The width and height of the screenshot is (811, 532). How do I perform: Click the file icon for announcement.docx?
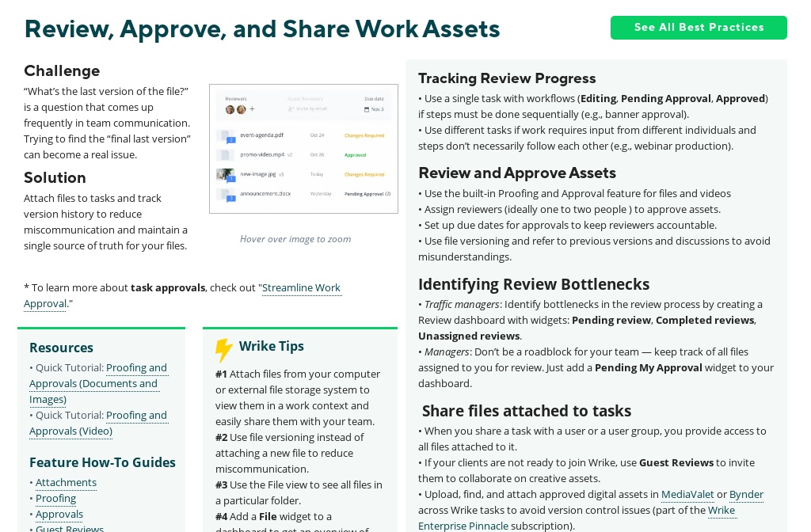click(225, 193)
